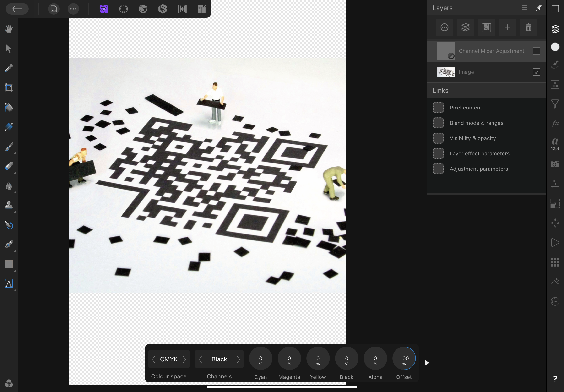Enable Channel Mixer Adjustment layer visibility

pos(537,51)
